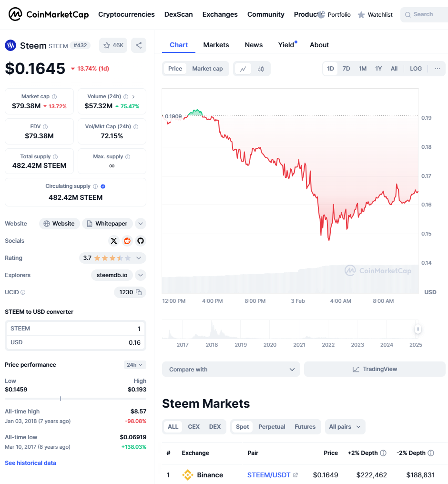Click the share icon next to Steem
Image resolution: width=448 pixels, height=484 pixels.
pyautogui.click(x=139, y=45)
